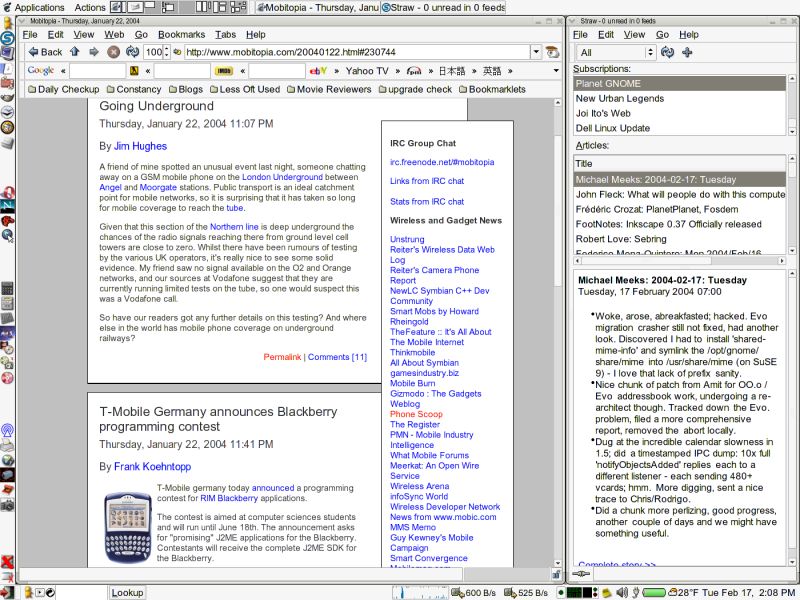Viewport: 800px width, 600px height.
Task: Expand the 日本語 smart bookmark
Action: point(474,71)
